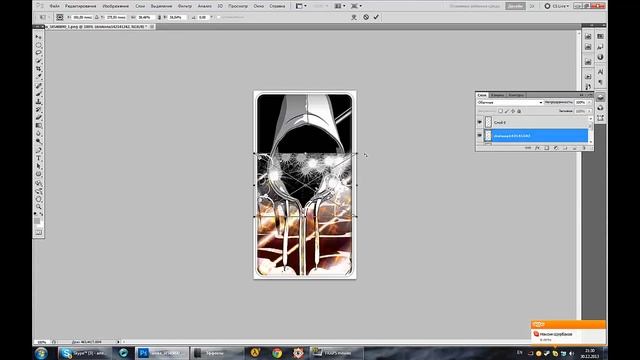
Task: Click the default colors mini icon
Action: [36, 214]
